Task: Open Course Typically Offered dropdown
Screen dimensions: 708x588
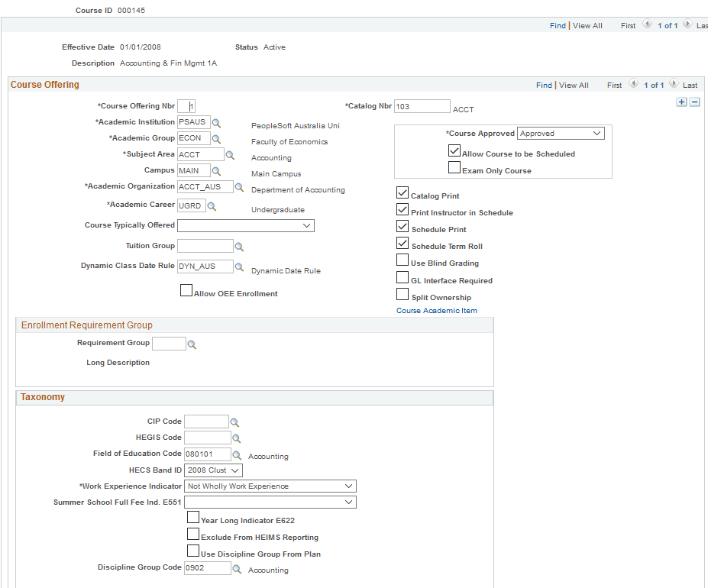Action: pos(246,225)
